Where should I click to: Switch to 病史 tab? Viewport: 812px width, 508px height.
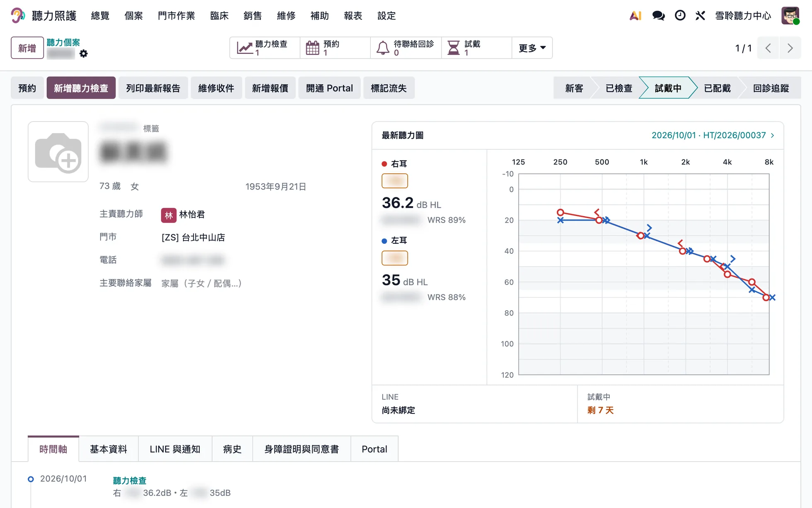click(232, 449)
